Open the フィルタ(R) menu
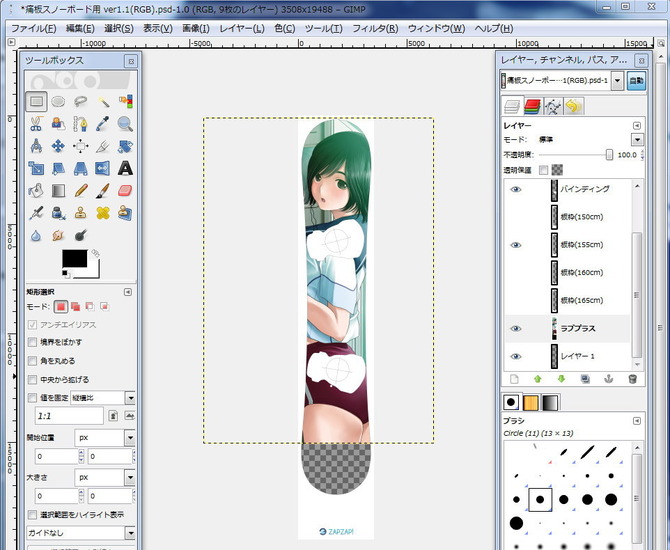 click(375, 29)
